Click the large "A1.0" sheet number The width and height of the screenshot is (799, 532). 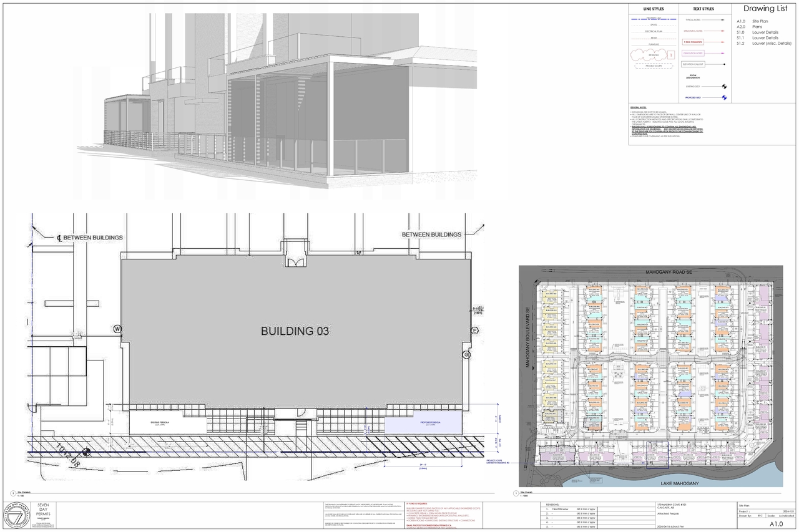point(775,525)
